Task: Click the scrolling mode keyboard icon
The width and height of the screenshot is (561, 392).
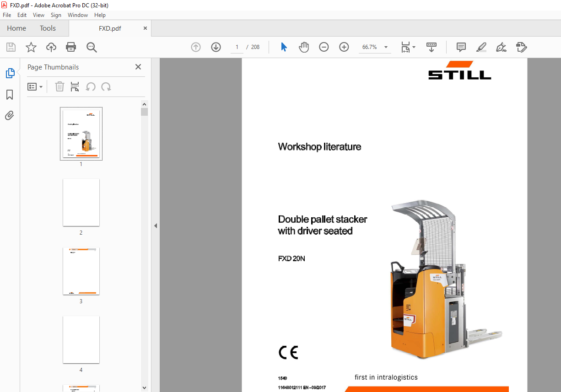Action: (x=432, y=47)
